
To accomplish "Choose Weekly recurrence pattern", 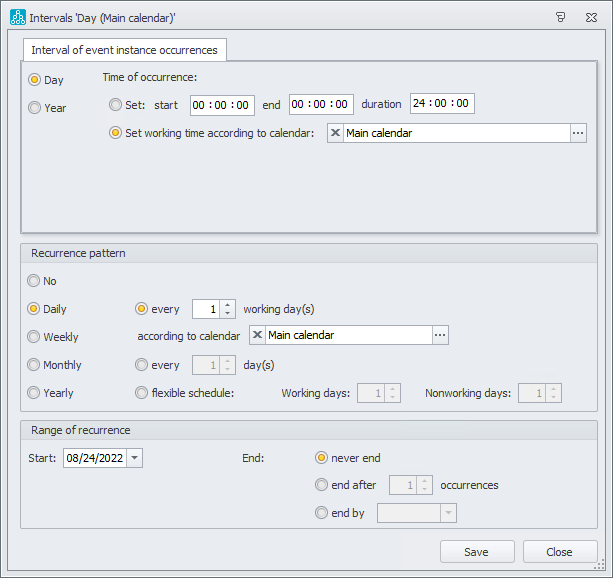I will coord(35,337).
